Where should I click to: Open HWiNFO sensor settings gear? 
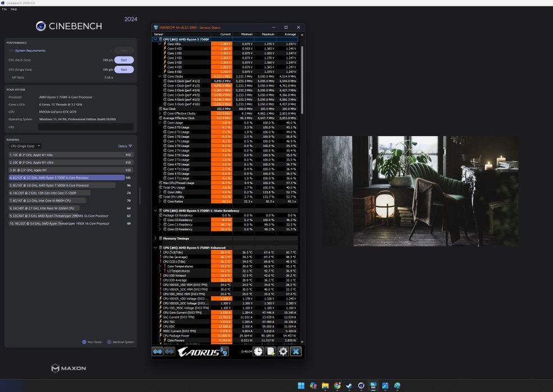point(283,351)
